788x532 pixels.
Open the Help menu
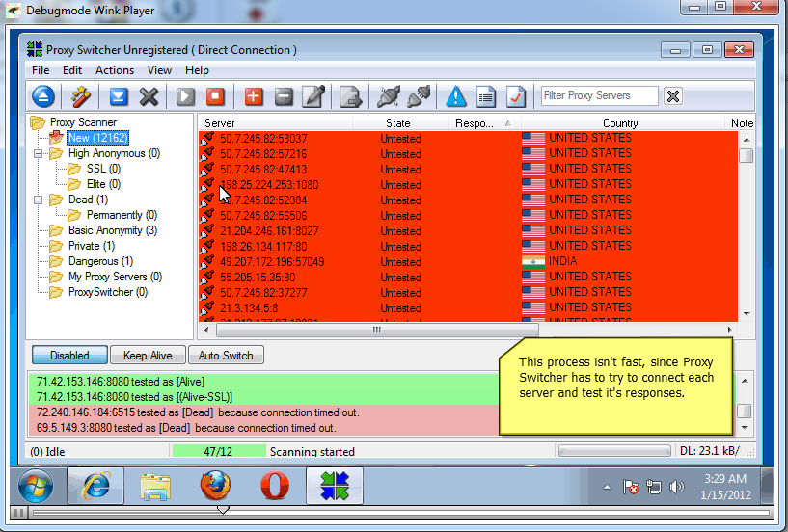[197, 70]
